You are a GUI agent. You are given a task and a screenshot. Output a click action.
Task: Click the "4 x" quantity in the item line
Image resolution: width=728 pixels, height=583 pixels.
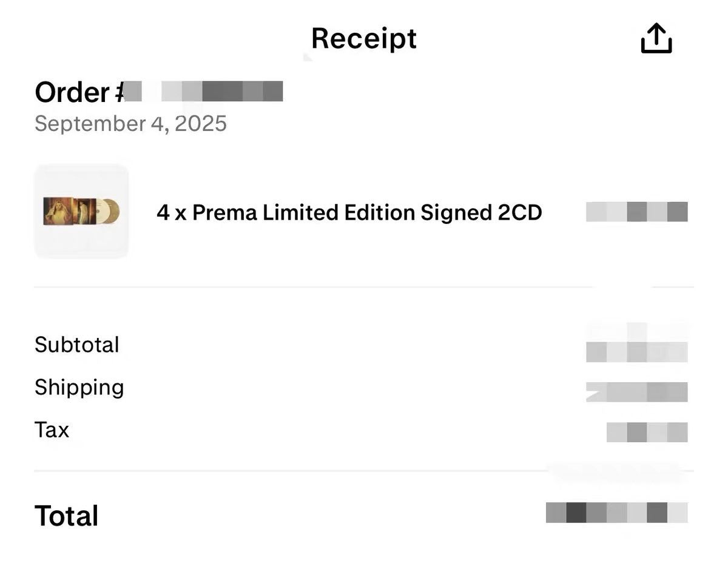(171, 213)
